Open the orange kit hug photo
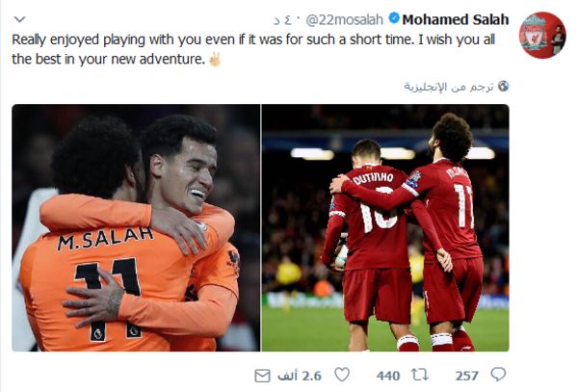 pyautogui.click(x=136, y=227)
